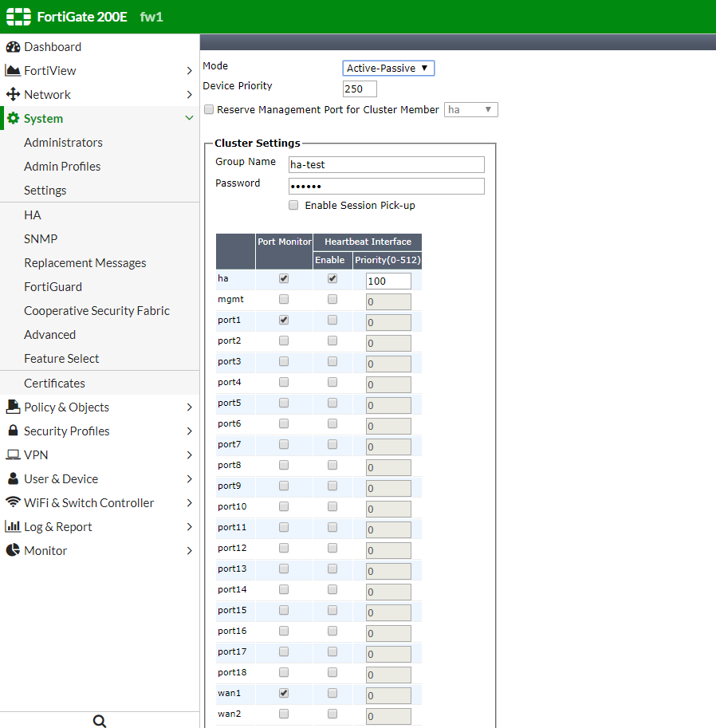Click the Heartbeat Interface column header
The image size is (716, 728).
click(x=368, y=242)
